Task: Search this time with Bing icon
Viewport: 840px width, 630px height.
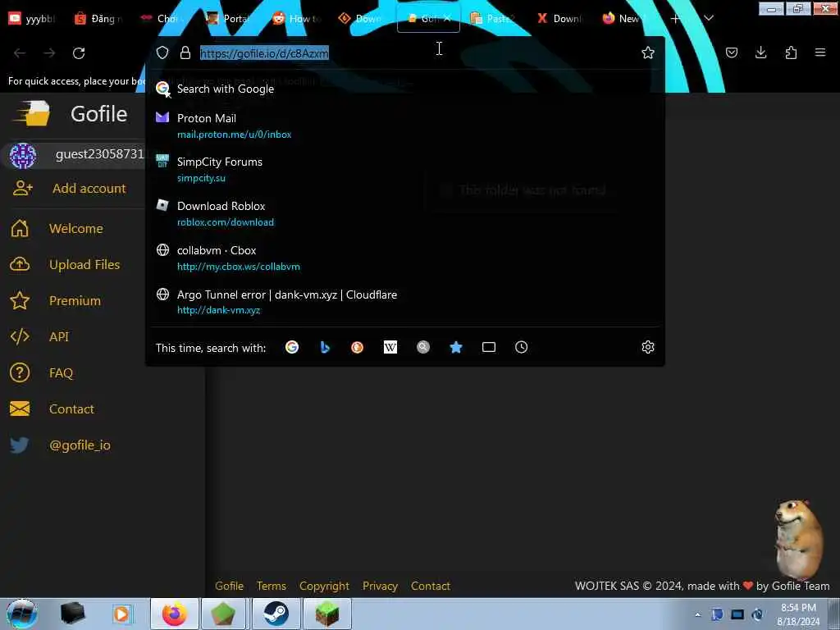Action: coord(325,347)
